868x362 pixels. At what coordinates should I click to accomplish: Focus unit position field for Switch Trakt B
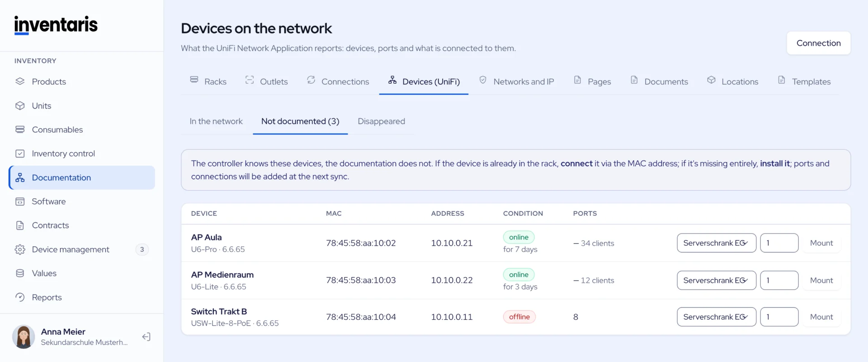coord(779,317)
